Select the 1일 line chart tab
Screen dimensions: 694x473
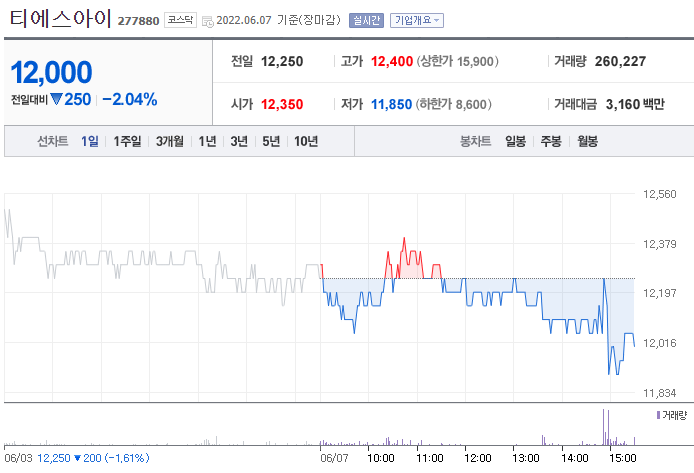[90, 141]
